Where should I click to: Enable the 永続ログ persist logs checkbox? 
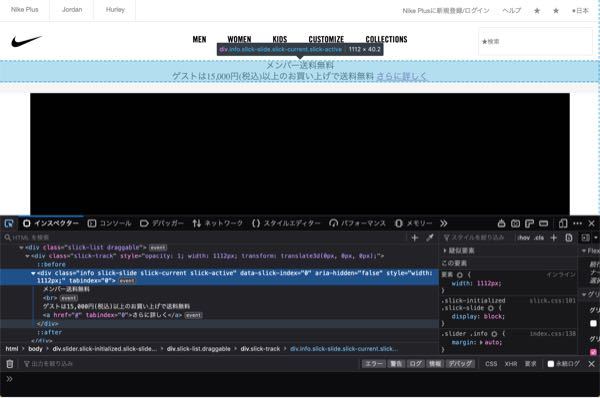click(551, 364)
